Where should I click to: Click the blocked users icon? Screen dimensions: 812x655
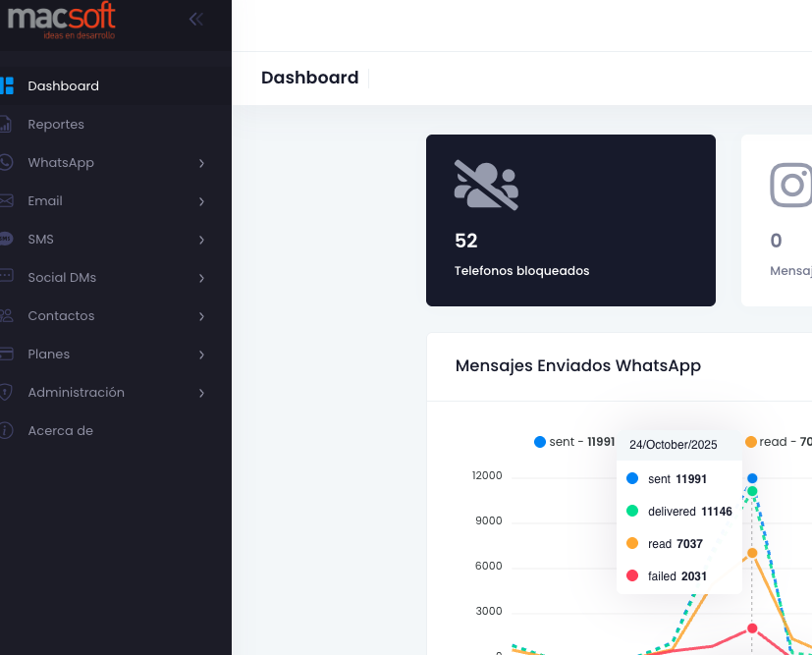pos(486,186)
